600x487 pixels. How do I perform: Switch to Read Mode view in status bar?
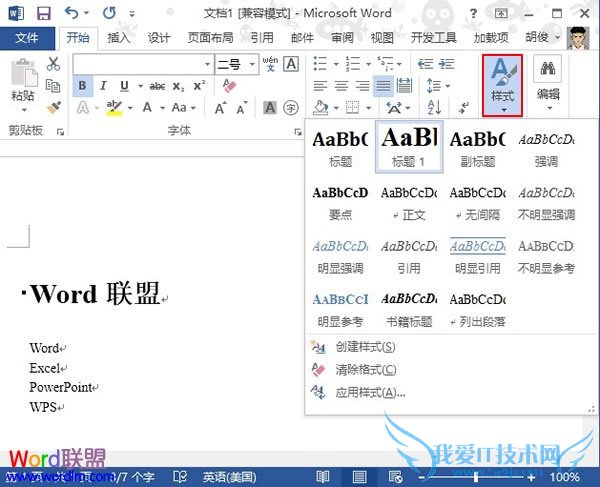pos(323,477)
